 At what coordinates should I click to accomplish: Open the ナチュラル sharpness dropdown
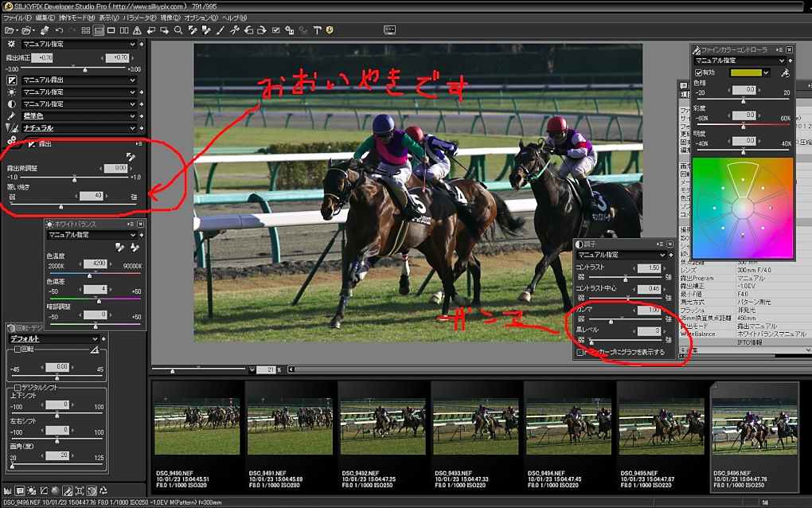click(79, 128)
